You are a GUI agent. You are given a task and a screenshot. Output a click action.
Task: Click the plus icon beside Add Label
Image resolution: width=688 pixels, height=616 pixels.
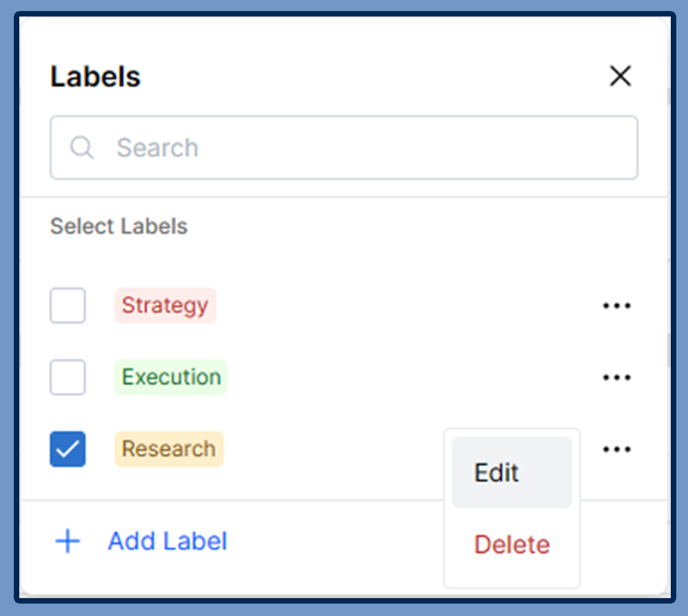click(x=67, y=542)
